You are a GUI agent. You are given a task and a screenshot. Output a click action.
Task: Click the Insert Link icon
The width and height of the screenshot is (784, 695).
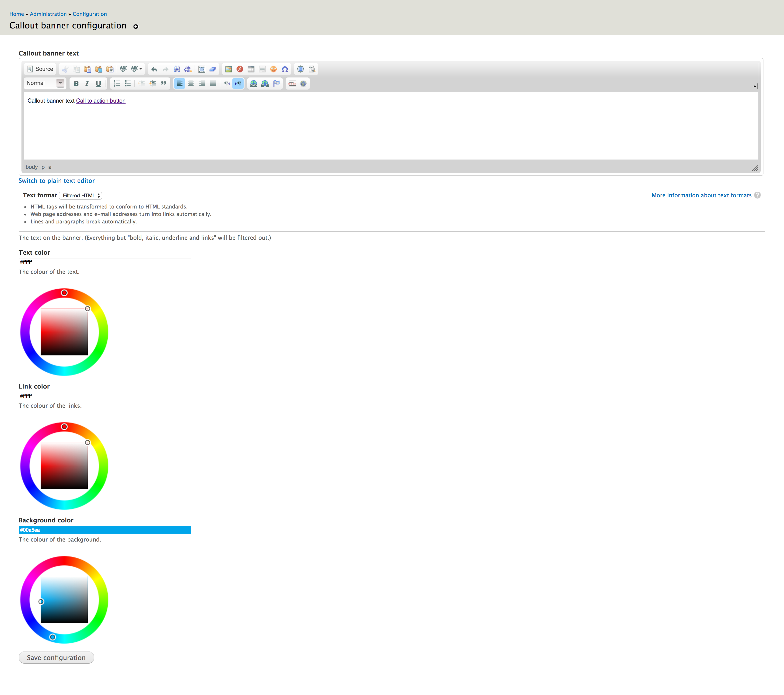tap(254, 83)
